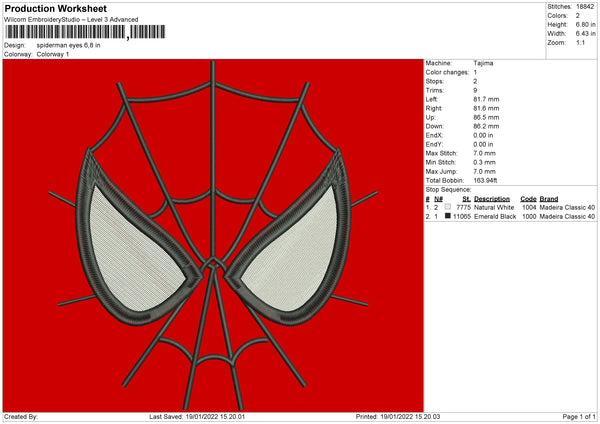Click the 'EndX:' label

coord(434,135)
